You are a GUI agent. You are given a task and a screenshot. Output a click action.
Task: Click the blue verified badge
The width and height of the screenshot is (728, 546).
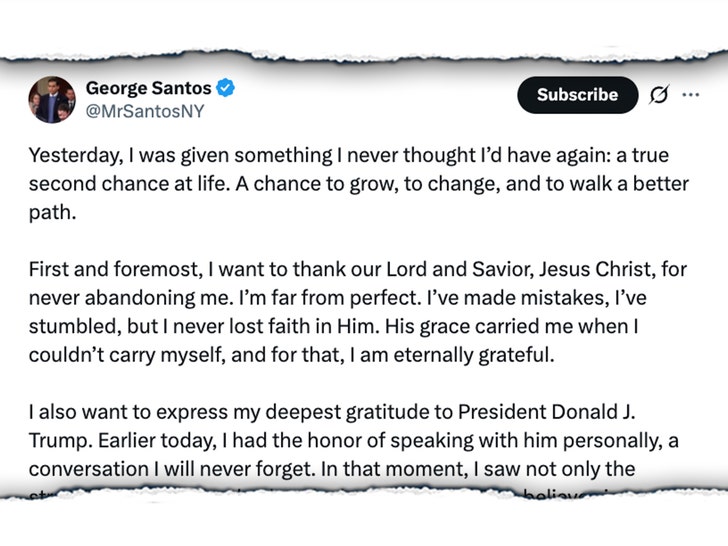coord(226,89)
